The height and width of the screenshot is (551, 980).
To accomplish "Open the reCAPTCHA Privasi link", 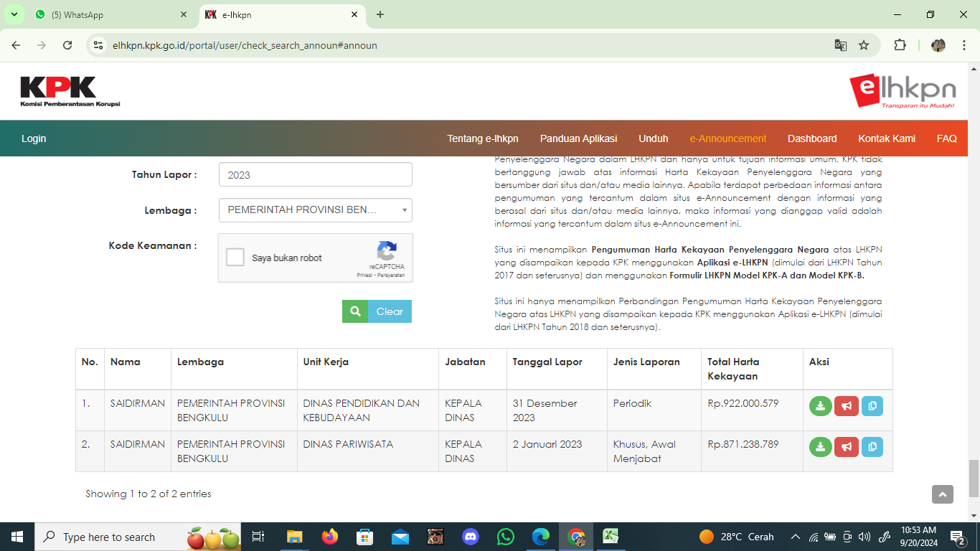I will point(365,275).
